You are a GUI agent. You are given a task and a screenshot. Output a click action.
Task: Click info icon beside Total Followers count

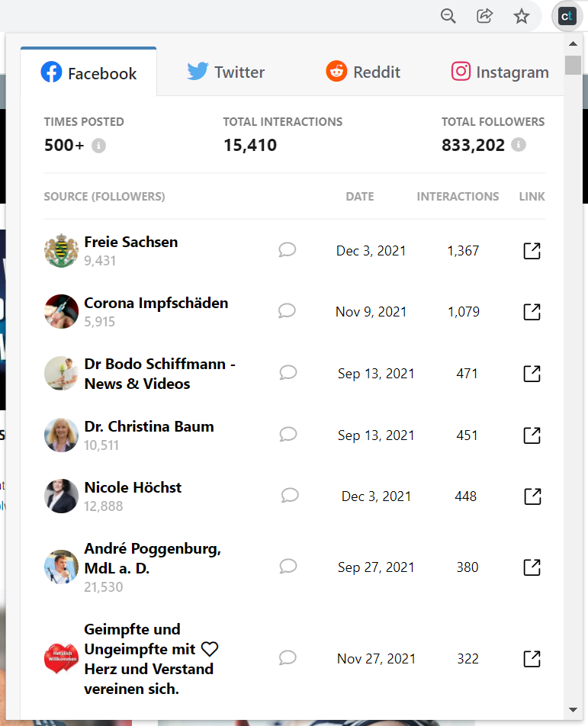pyautogui.click(x=519, y=144)
